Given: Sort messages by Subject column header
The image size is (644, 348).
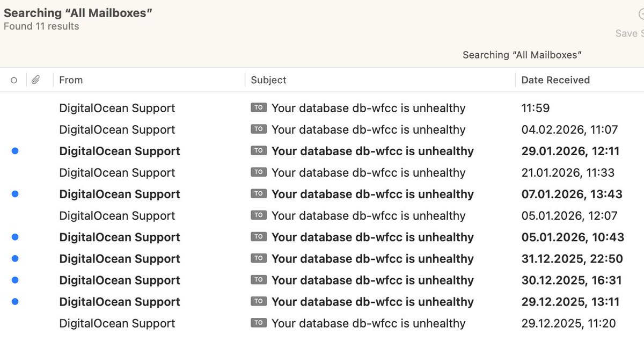Looking at the screenshot, I should pos(268,80).
